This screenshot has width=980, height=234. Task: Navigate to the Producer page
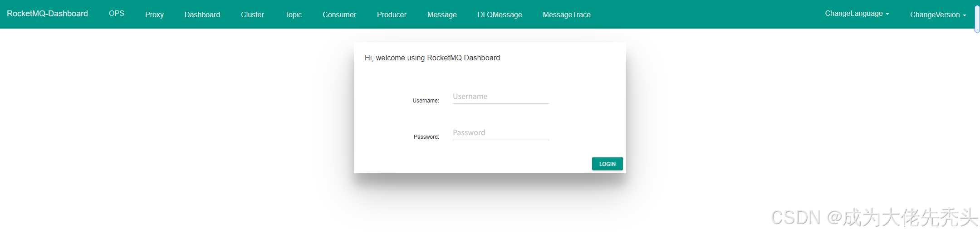point(392,15)
